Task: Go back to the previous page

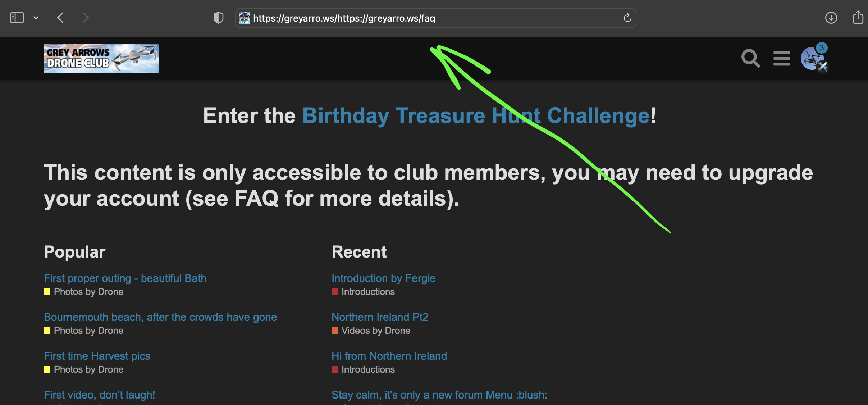Action: click(60, 18)
